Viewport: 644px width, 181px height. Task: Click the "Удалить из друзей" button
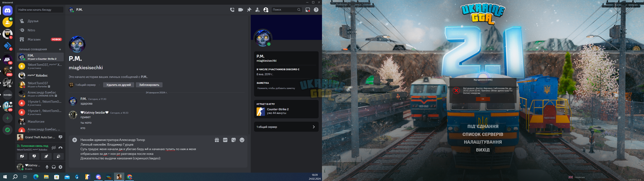tap(119, 85)
